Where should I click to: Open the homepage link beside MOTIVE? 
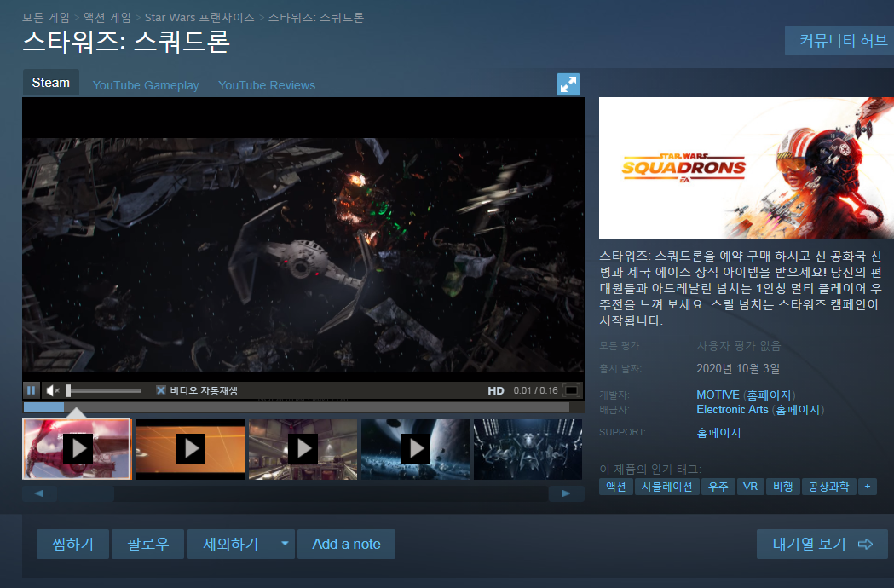769,395
